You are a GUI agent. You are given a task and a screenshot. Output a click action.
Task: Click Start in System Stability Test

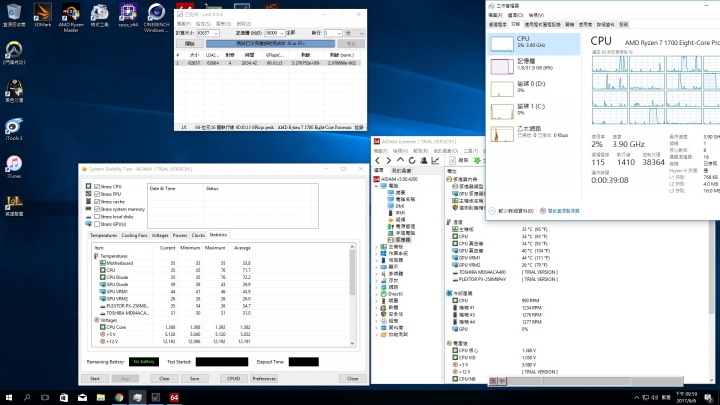95,378
